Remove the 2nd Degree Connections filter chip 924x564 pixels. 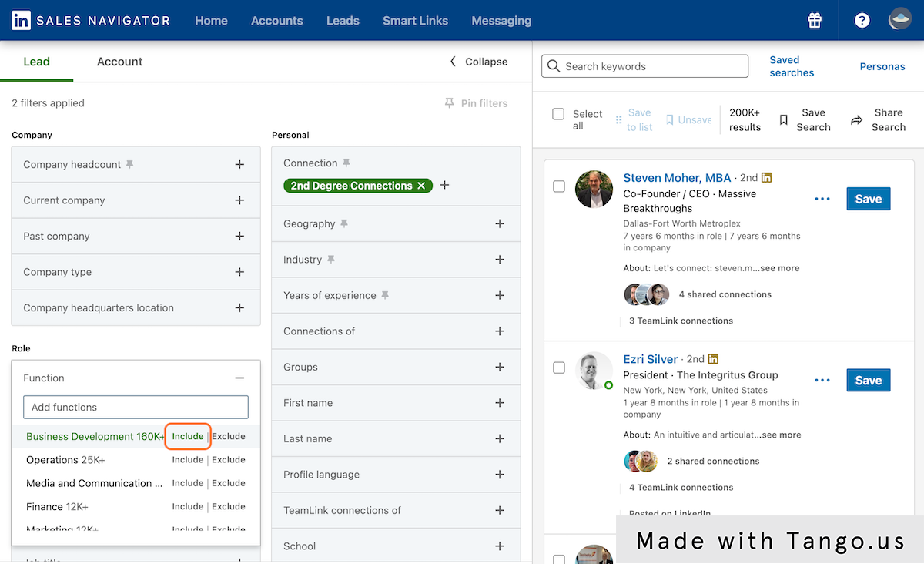click(421, 186)
